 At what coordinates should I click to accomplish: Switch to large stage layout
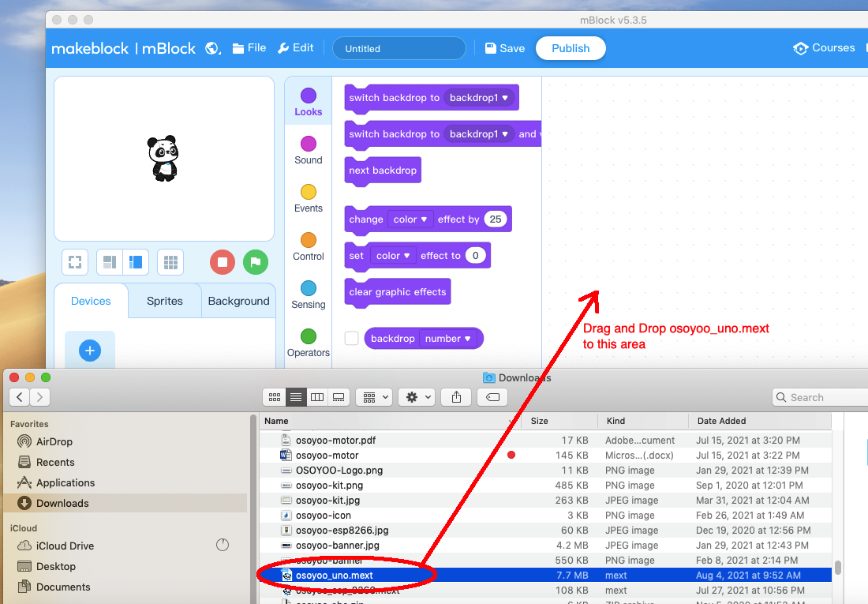[136, 262]
